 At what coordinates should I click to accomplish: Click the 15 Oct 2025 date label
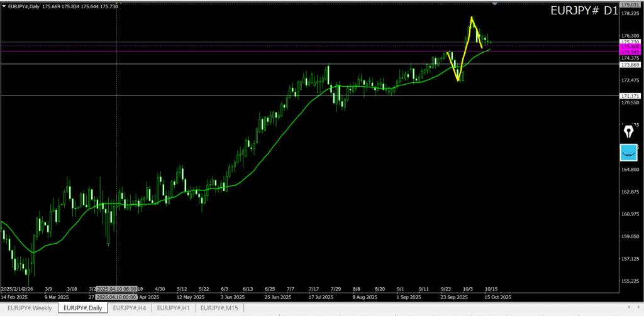coord(497,297)
